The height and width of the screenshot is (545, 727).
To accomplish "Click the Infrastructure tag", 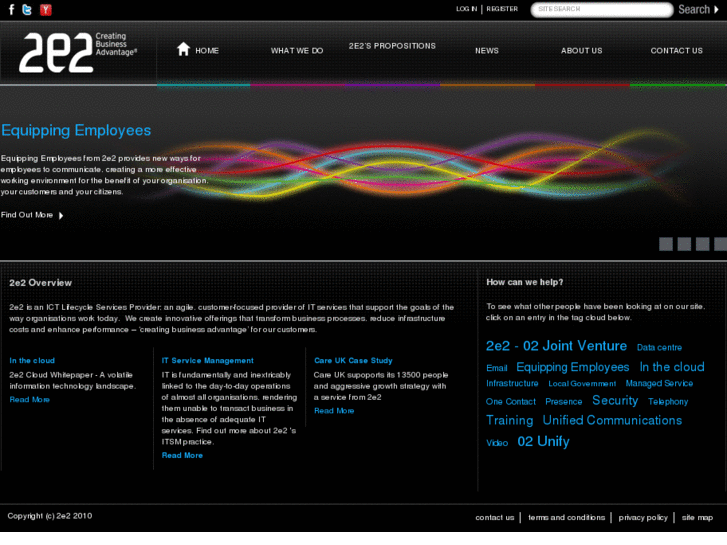I will 512,384.
